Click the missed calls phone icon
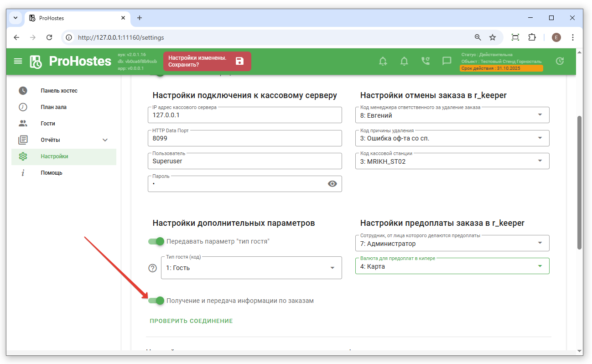The width and height of the screenshot is (592, 364). point(426,61)
